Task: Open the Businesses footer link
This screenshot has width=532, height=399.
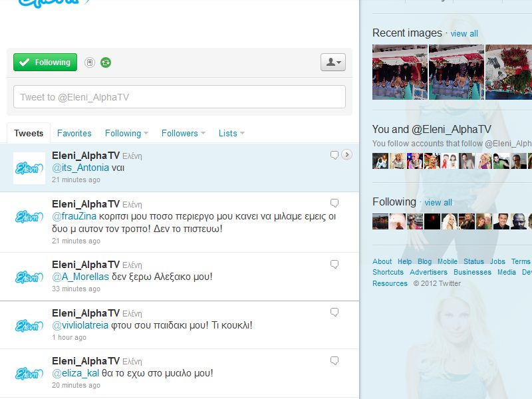Action: pos(472,272)
